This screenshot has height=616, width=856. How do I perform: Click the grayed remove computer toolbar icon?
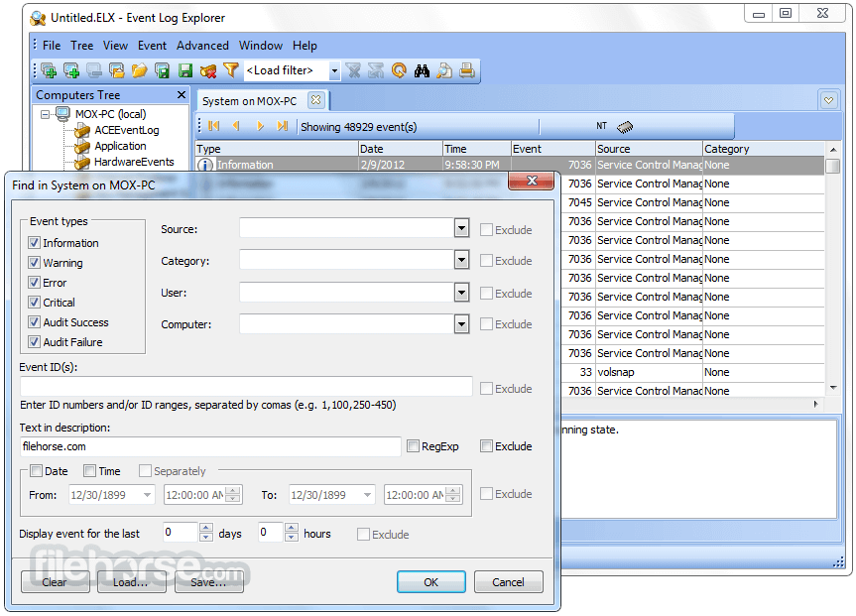pos(94,70)
